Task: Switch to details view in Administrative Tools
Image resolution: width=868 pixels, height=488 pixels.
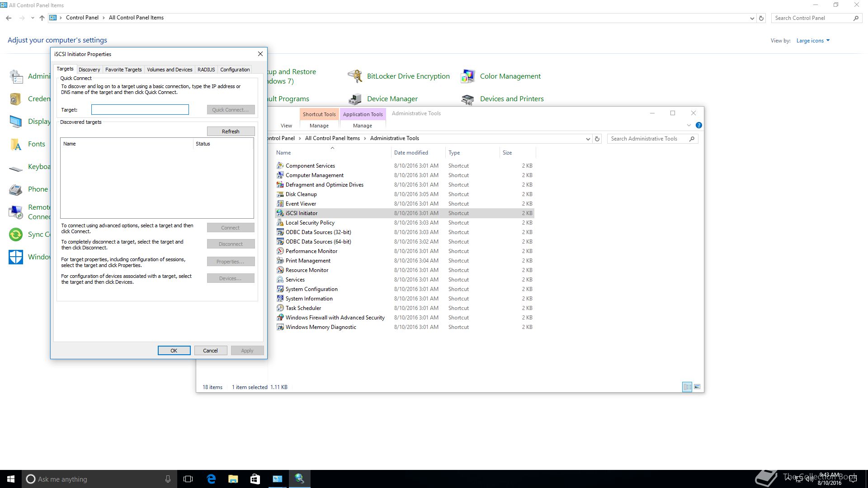Action: 687,387
